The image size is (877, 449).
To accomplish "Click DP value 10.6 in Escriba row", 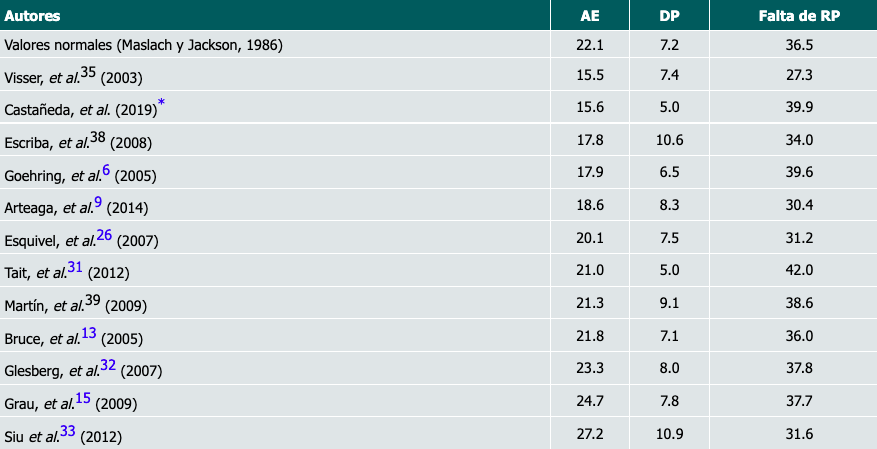I will click(670, 142).
